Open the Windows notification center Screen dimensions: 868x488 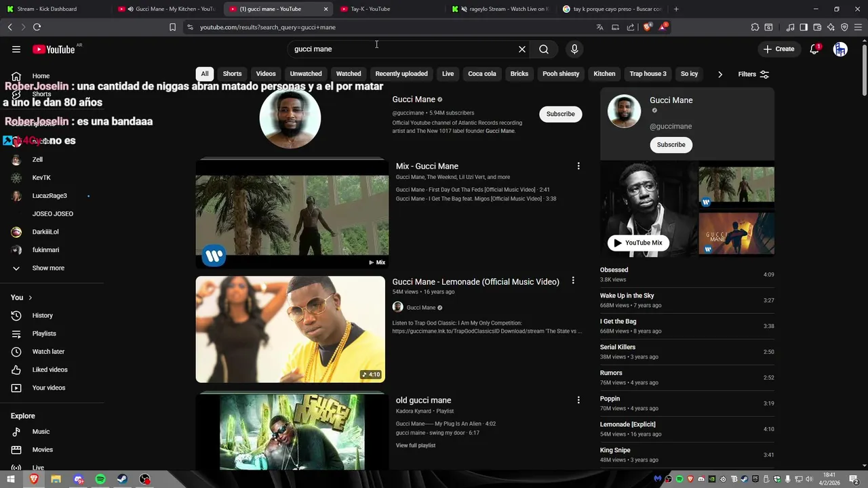point(854,479)
